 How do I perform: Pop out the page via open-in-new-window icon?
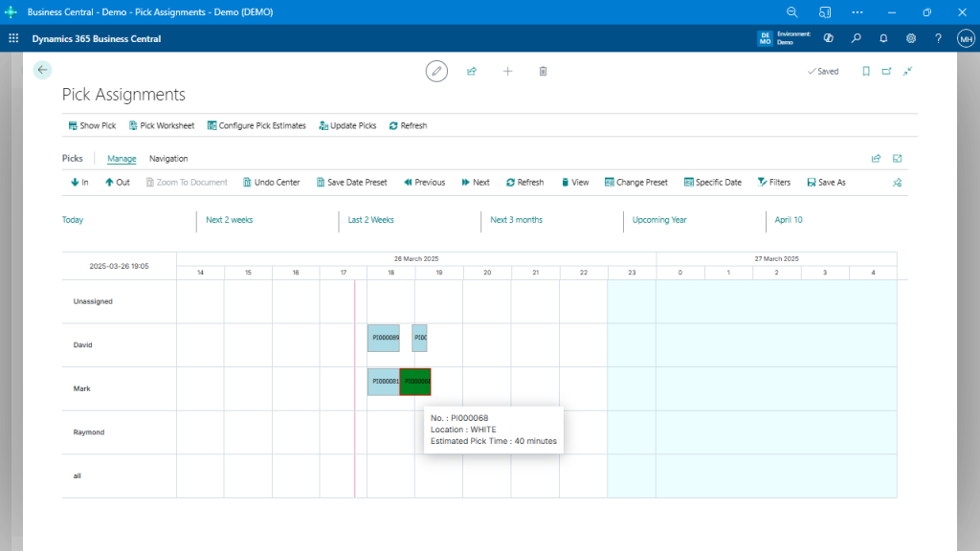(x=885, y=71)
